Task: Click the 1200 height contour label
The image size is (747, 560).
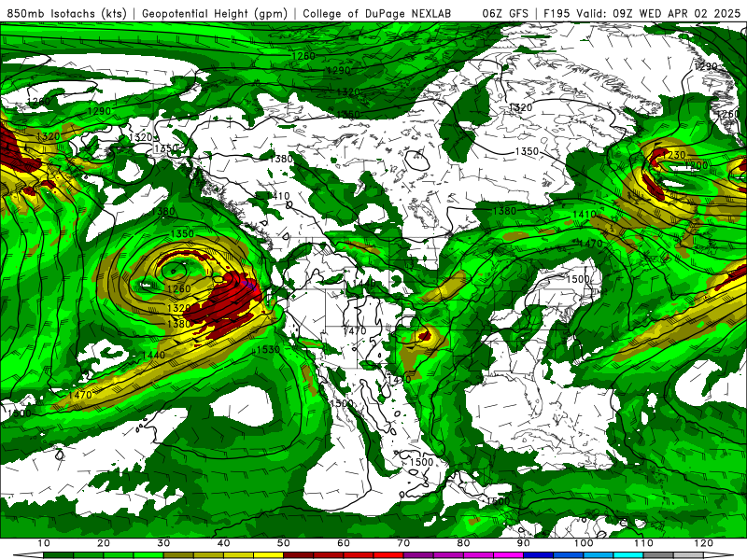Action: (x=696, y=165)
